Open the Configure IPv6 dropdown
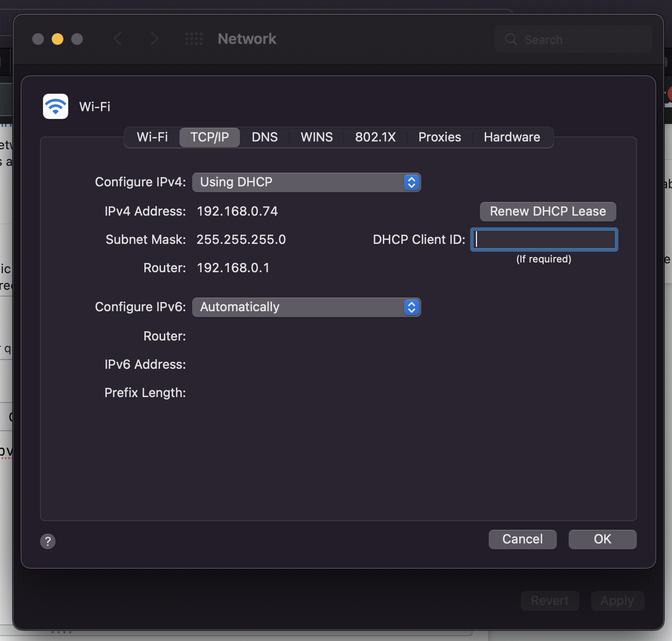This screenshot has width=672, height=641. click(307, 307)
